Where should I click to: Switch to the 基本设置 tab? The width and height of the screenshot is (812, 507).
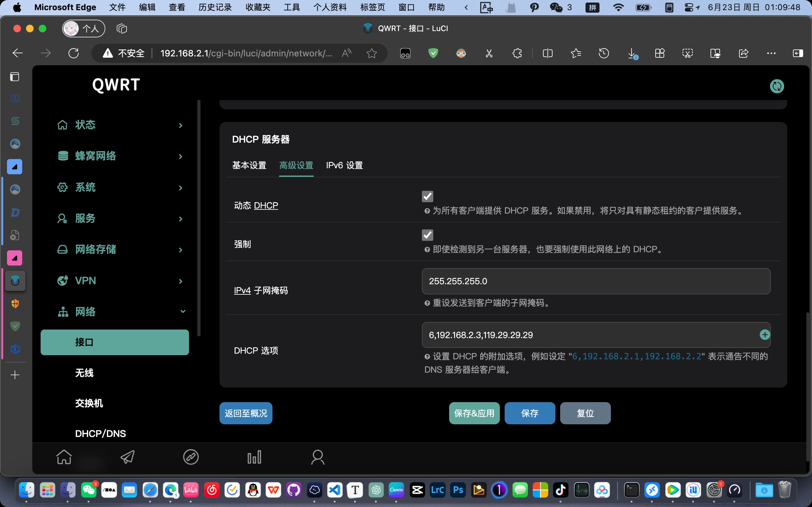(x=249, y=165)
